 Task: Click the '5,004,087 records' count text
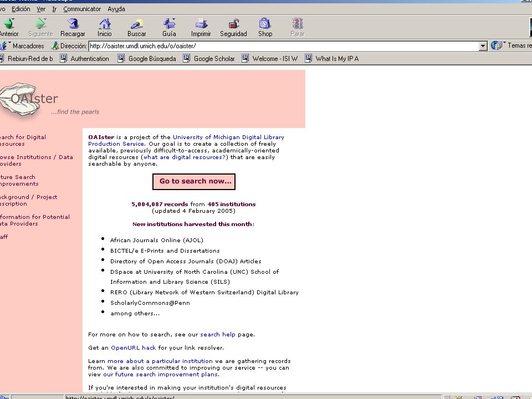click(160, 204)
